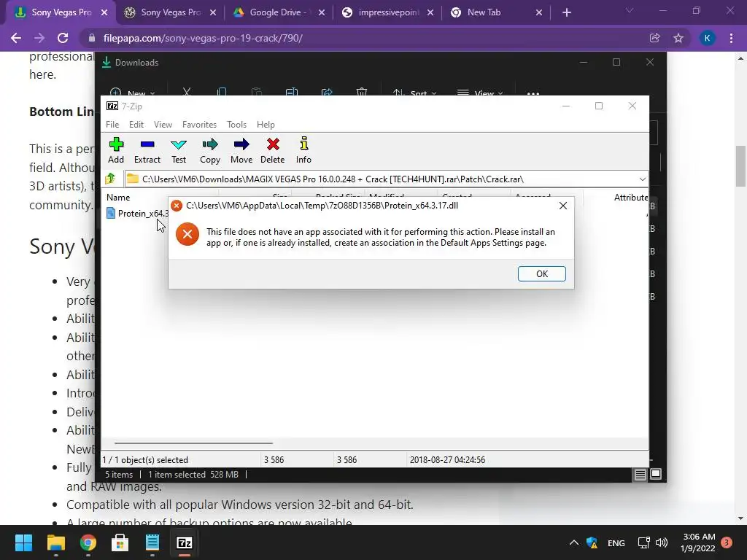Open the volume control in the tray
The width and height of the screenshot is (747, 560).
(x=661, y=542)
